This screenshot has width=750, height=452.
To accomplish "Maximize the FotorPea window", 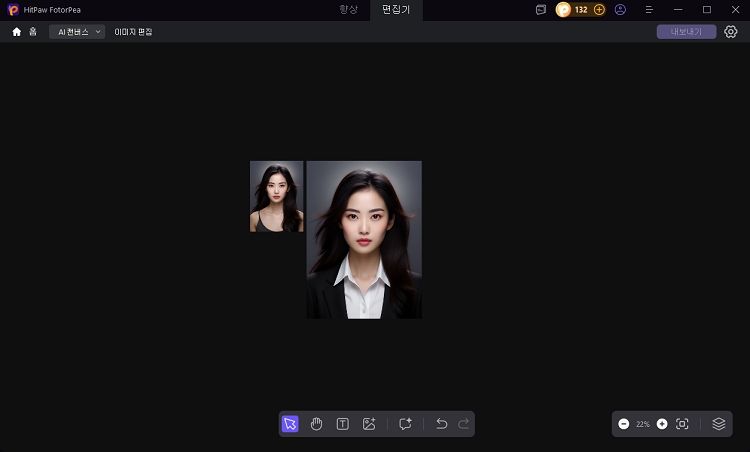I will [x=707, y=10].
